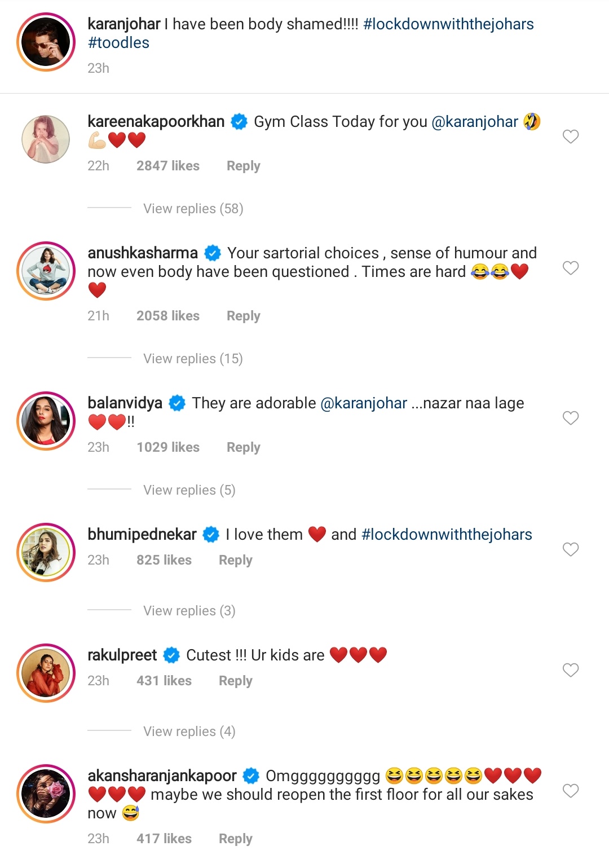Click the heart icon on balanvidya's comment

(570, 417)
